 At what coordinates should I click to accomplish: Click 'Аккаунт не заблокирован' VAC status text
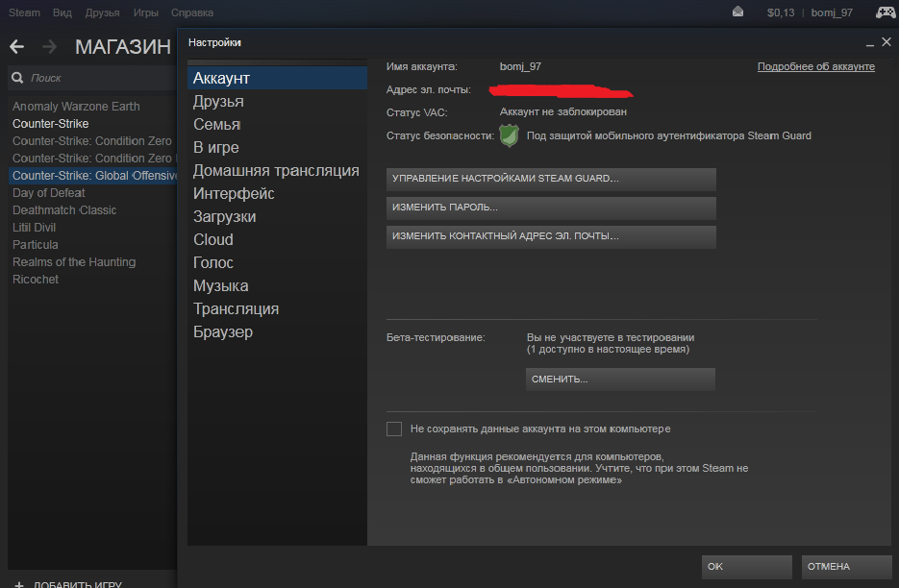coord(563,111)
